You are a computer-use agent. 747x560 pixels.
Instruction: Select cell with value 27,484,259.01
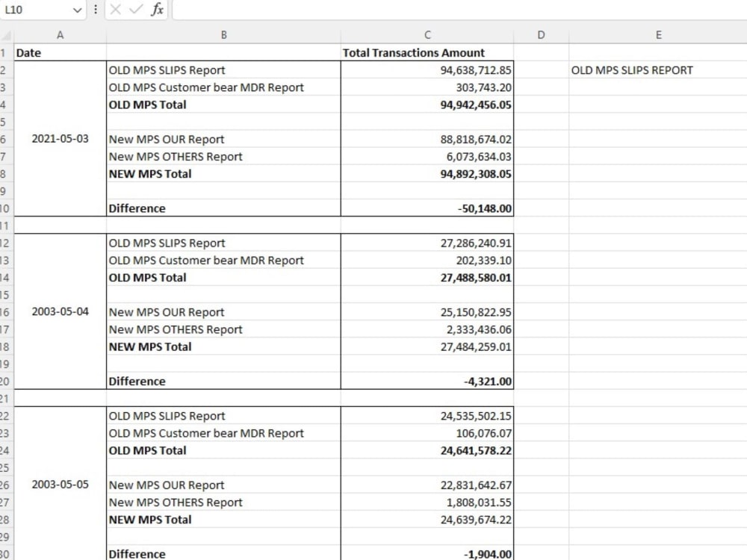pyautogui.click(x=427, y=346)
